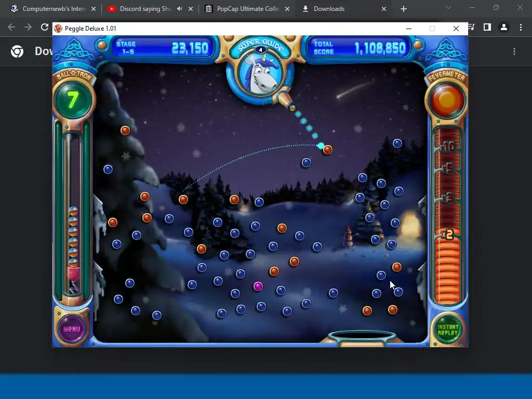This screenshot has width=532, height=399.
Task: Click the x10 marker on the Fevermeter
Action: [x=448, y=147]
